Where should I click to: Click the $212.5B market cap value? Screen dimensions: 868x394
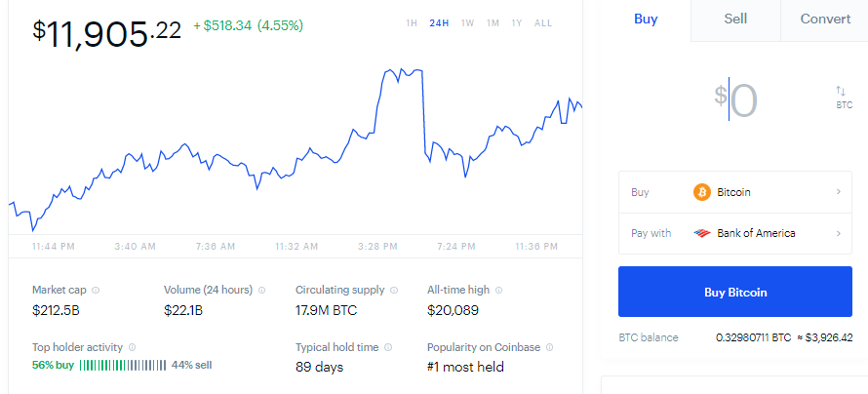coord(56,310)
